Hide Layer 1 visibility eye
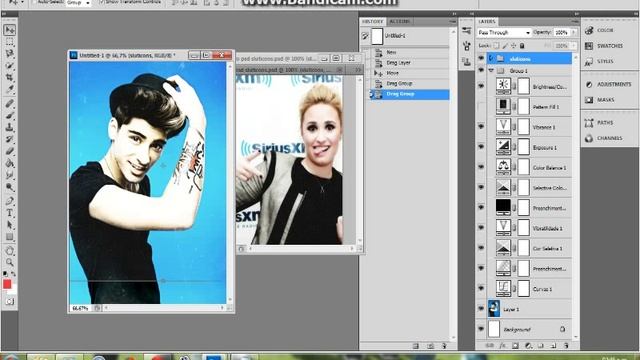This screenshot has height=360, width=640. point(481,309)
